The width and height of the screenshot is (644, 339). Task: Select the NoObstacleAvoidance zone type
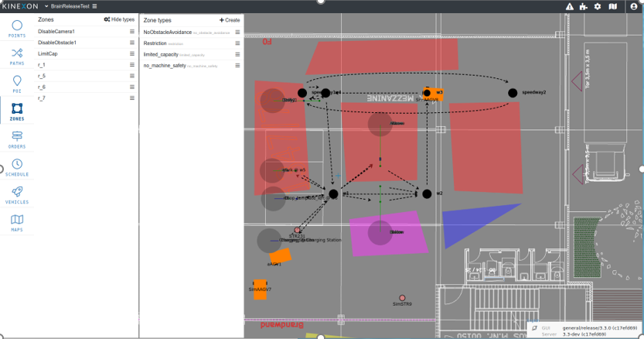167,33
